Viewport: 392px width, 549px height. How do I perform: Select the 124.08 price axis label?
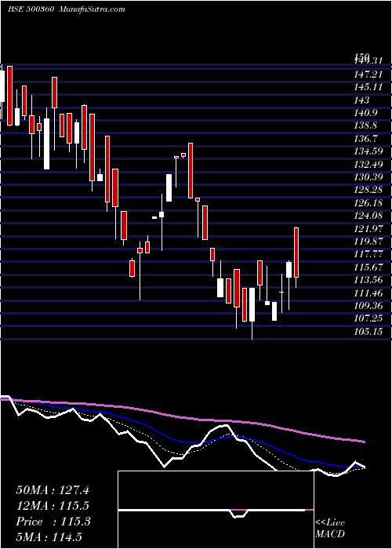click(x=368, y=216)
